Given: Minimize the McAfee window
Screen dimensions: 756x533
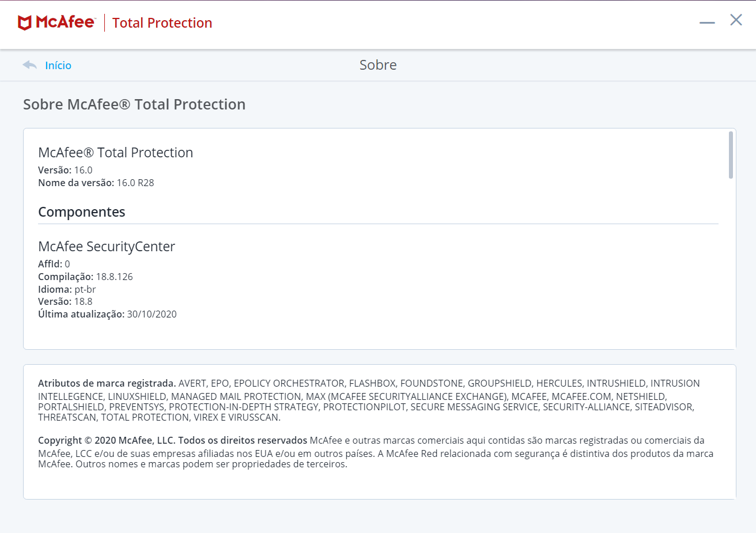Looking at the screenshot, I should (707, 23).
